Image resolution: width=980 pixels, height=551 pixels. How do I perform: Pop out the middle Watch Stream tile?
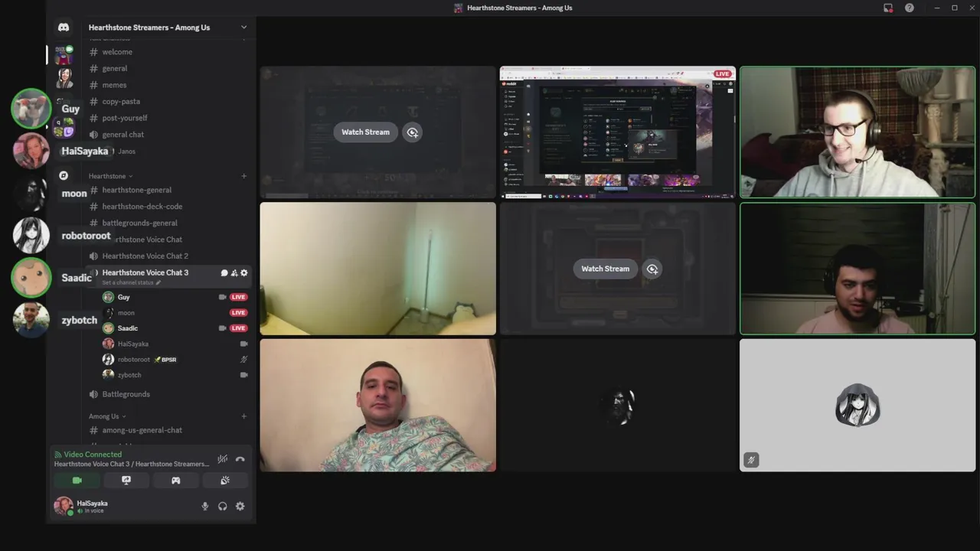click(652, 269)
